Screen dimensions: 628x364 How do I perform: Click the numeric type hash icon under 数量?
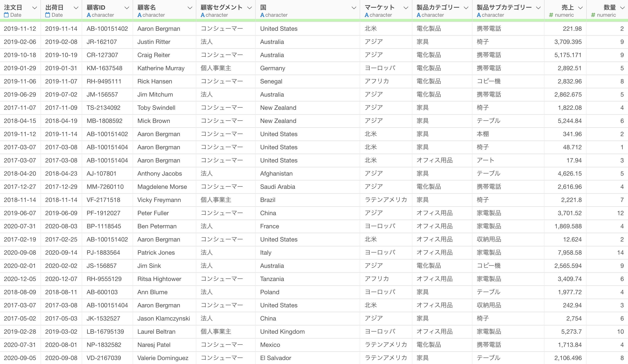point(593,15)
